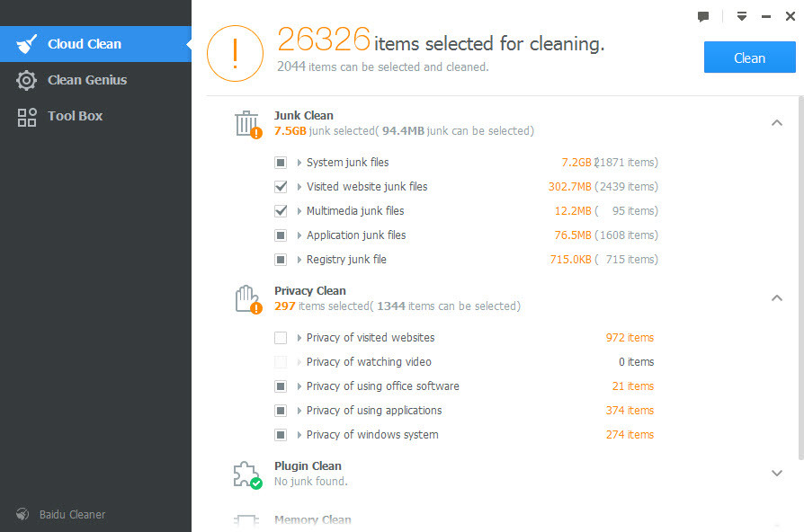Screen dimensions: 804x532
Task: Click the vertical scrollbar thumb
Action: 801,279
